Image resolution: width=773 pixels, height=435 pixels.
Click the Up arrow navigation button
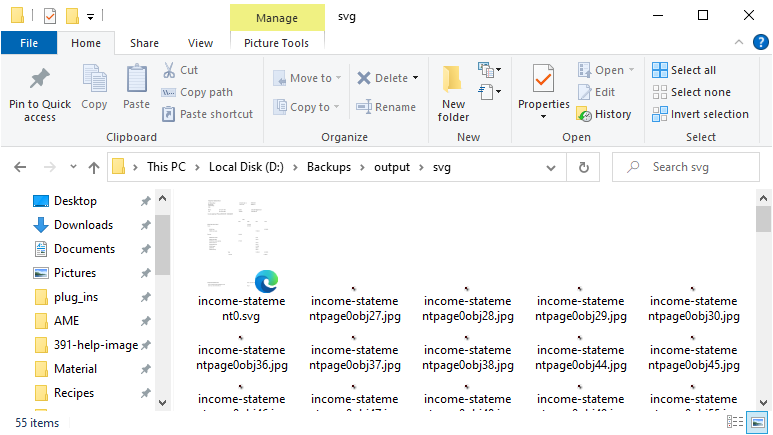point(94,167)
